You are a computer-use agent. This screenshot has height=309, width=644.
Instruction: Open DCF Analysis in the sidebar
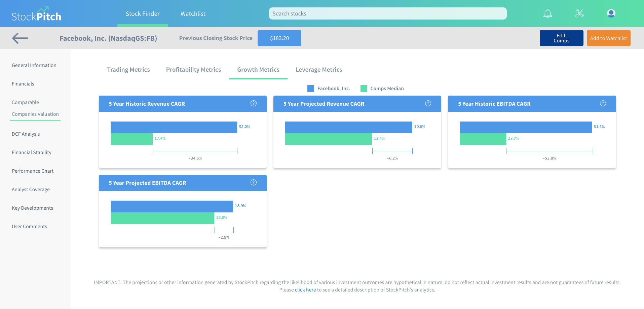(26, 134)
